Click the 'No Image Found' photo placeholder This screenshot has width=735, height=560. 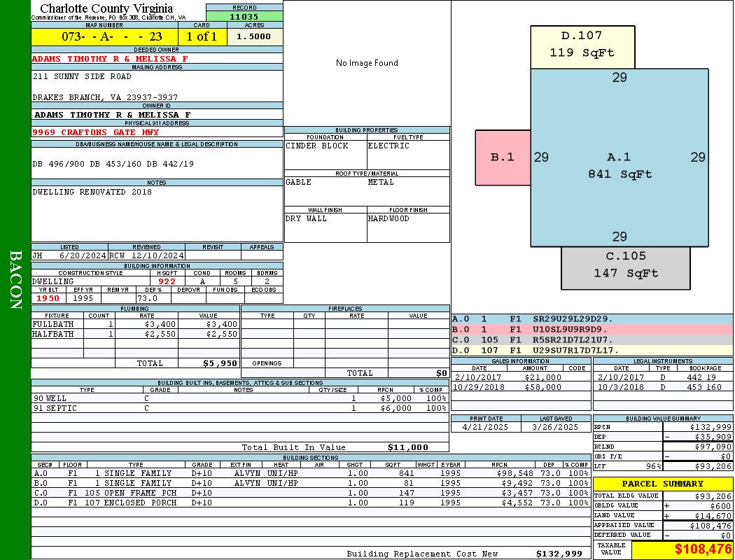367,63
